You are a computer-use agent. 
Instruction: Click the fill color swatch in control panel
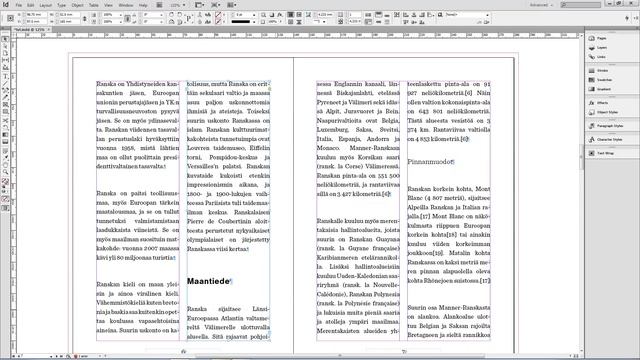coord(218,15)
